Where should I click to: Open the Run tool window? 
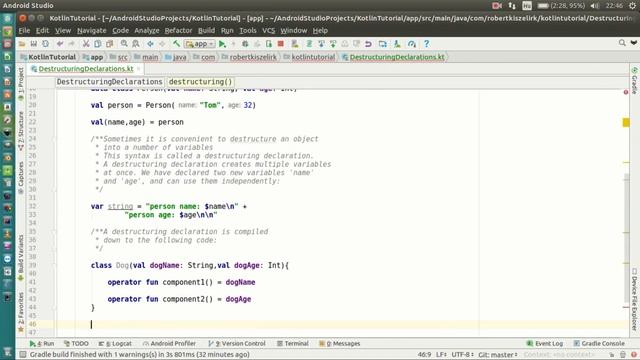42,344
